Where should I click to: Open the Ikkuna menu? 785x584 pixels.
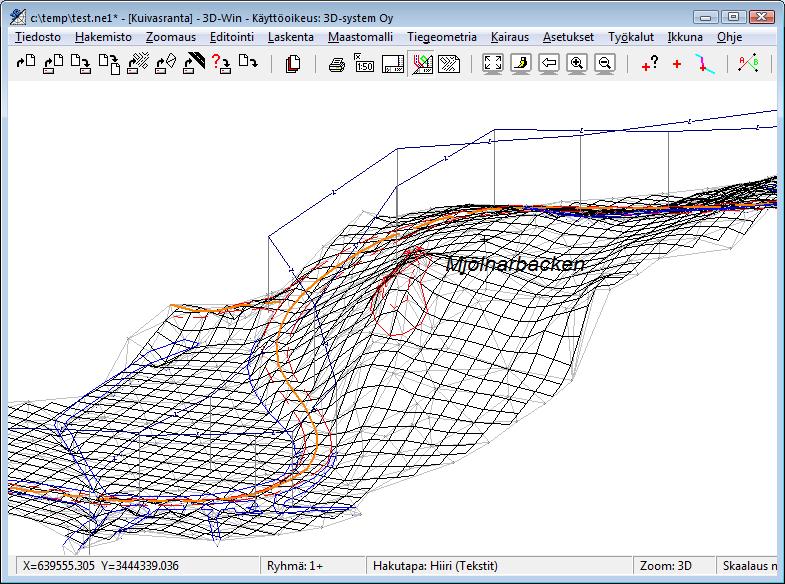[x=685, y=37]
